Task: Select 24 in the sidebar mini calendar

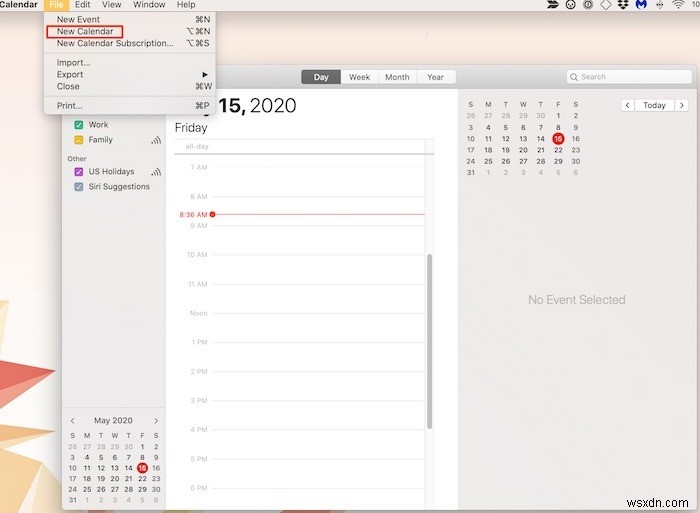Action: [x=73, y=489]
